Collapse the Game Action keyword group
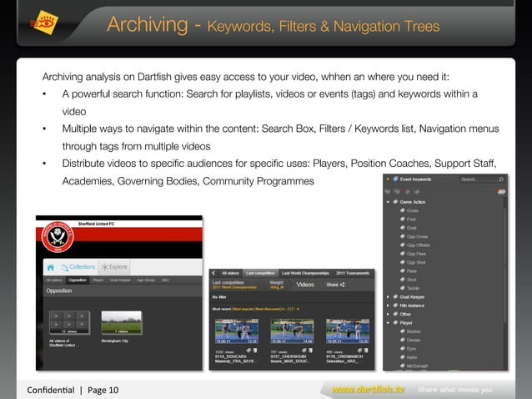Image resolution: width=532 pixels, height=399 pixels. 388,202
